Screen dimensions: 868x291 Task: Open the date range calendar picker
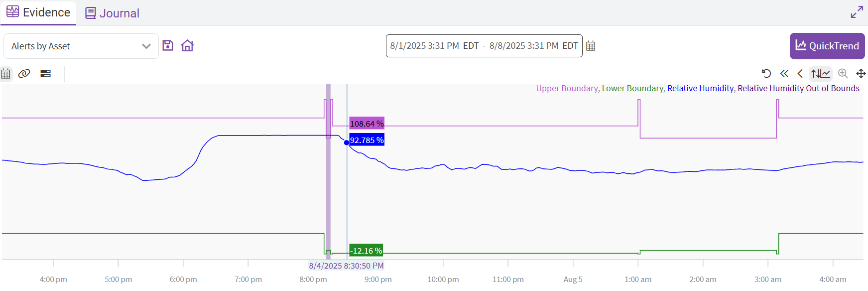[591, 46]
